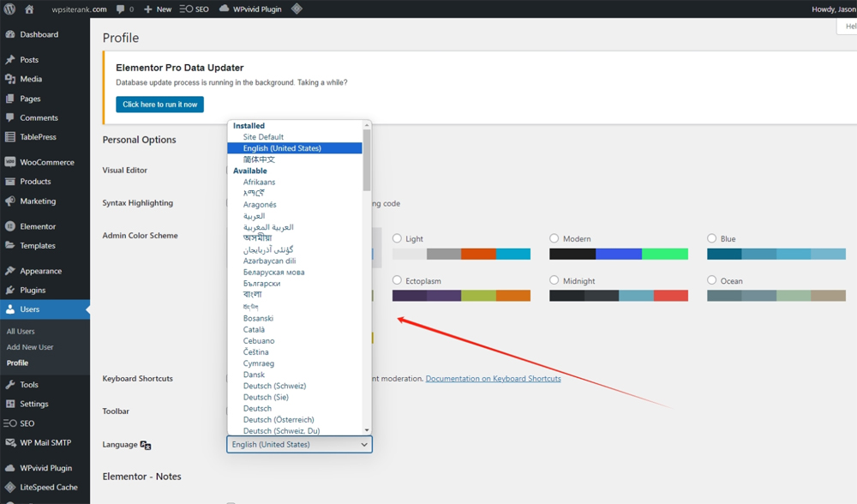
Task: Select the Ocean color scheme radio
Action: 711,280
